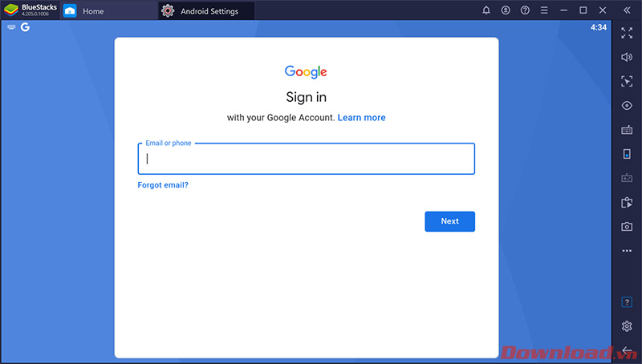Click the phone rotate icon in sidebar
Viewport: 642px width, 364px height.
(627, 154)
